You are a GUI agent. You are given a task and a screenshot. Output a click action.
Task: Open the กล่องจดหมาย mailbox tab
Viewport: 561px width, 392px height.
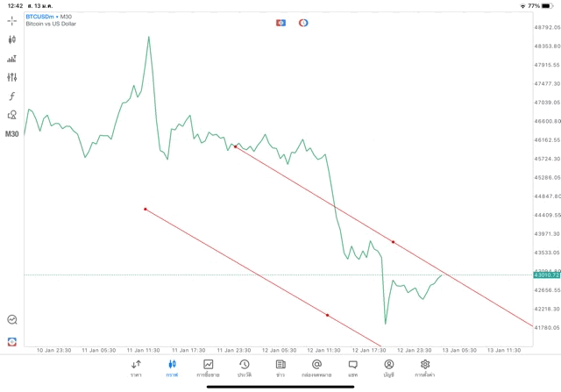pos(316,367)
